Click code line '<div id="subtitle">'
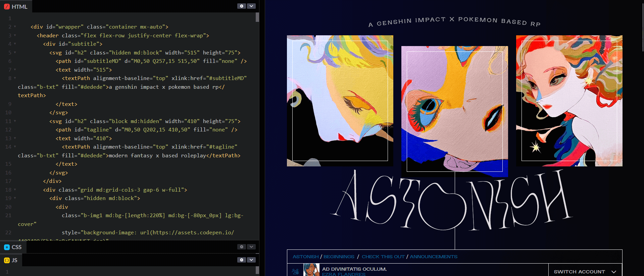 (x=72, y=44)
